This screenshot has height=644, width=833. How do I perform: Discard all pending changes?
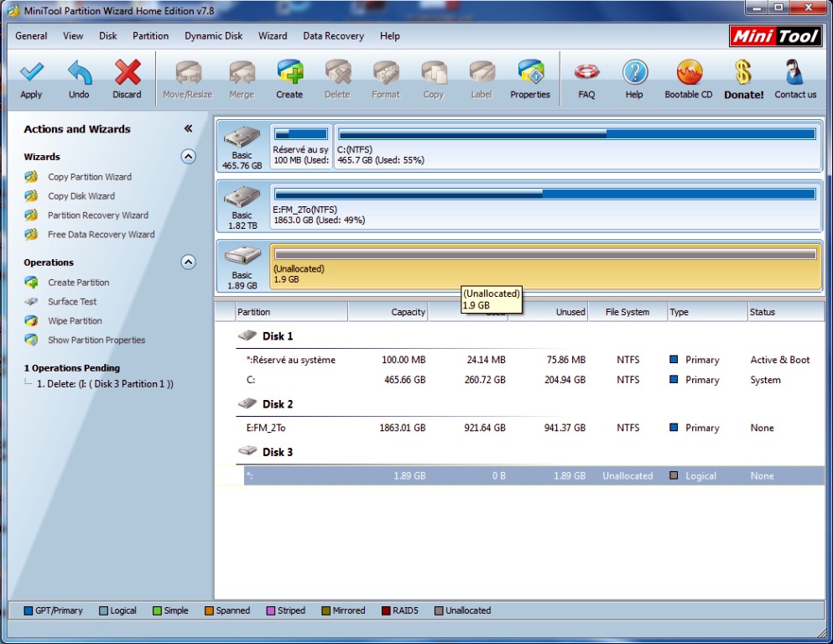pos(128,73)
